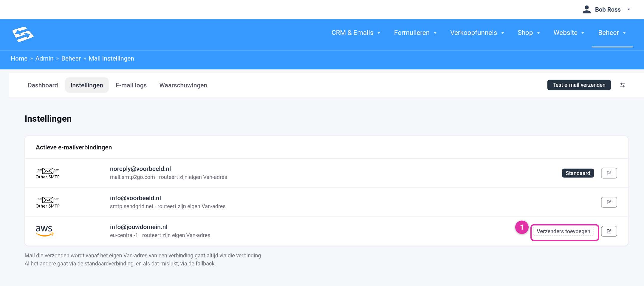Expand the Verkoopfunnels menu
This screenshot has height=286, width=644.
(x=477, y=33)
